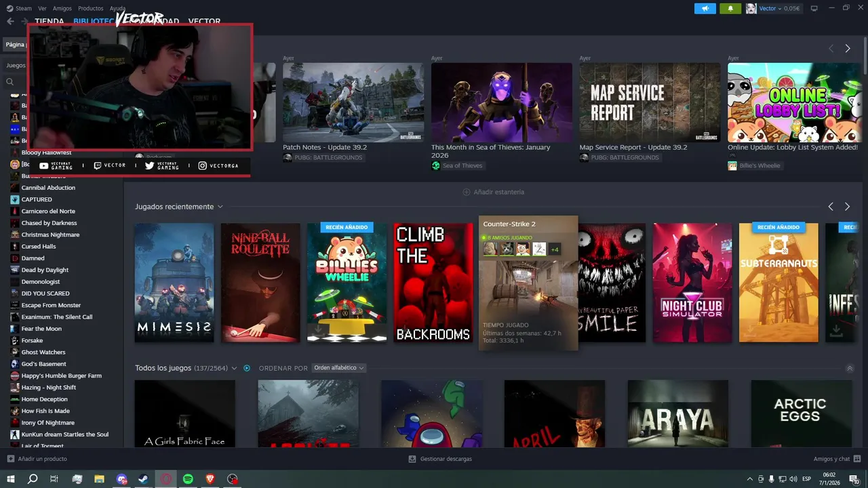Select Demonologist in the sidebar list
Viewport: 868px width, 488px height.
click(x=41, y=282)
